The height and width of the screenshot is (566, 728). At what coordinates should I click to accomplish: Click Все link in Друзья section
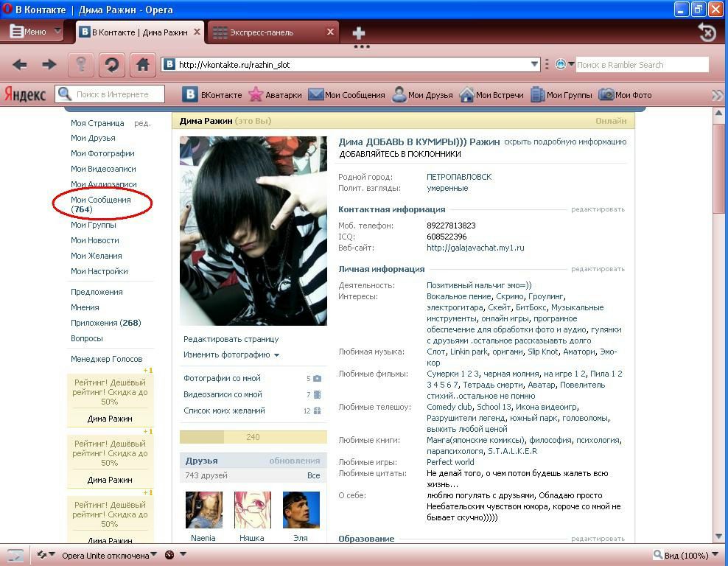(x=313, y=475)
